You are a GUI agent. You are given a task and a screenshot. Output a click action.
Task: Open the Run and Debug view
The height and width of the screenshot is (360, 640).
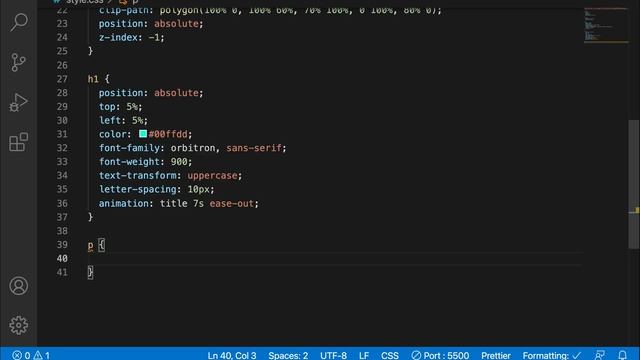[19, 102]
